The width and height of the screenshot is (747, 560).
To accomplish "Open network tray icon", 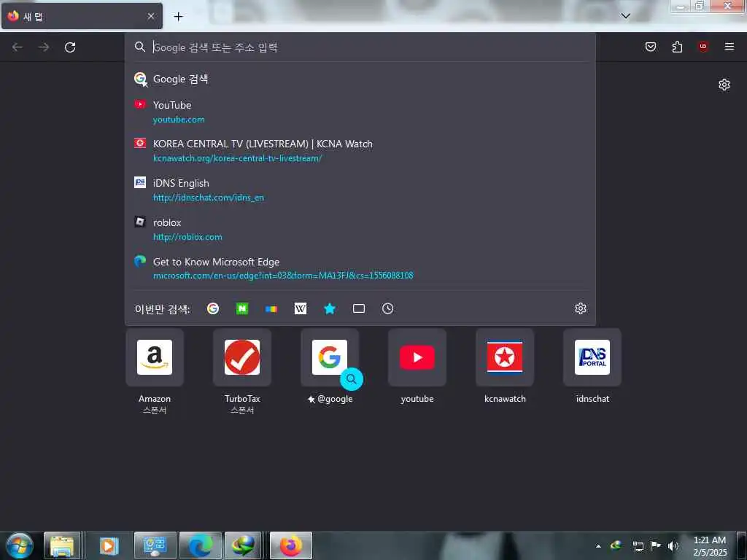I will (x=638, y=546).
